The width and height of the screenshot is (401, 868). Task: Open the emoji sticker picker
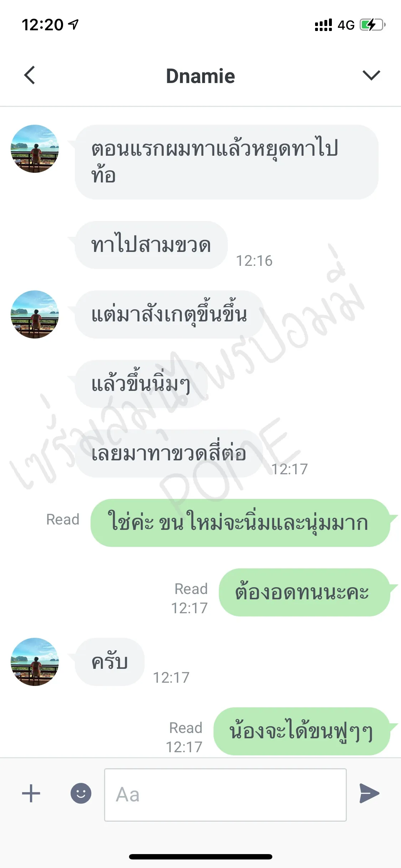pos(81,794)
